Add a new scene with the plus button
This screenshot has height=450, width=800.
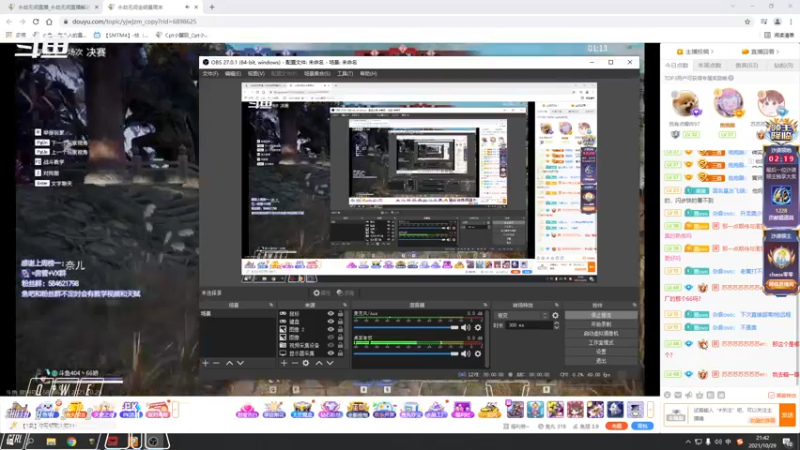(206, 363)
